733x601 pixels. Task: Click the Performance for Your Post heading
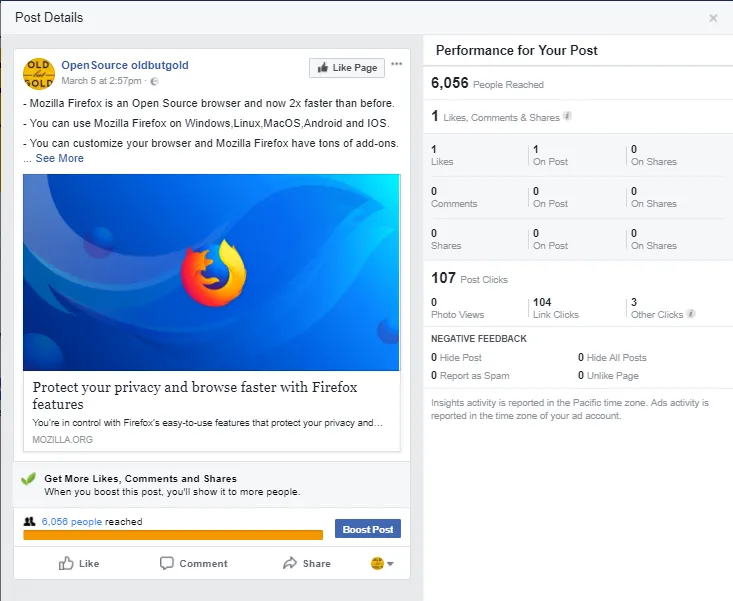click(x=517, y=50)
